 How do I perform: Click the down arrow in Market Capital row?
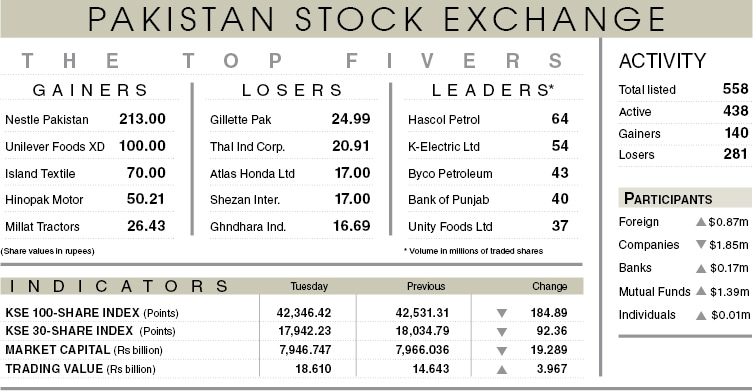502,351
